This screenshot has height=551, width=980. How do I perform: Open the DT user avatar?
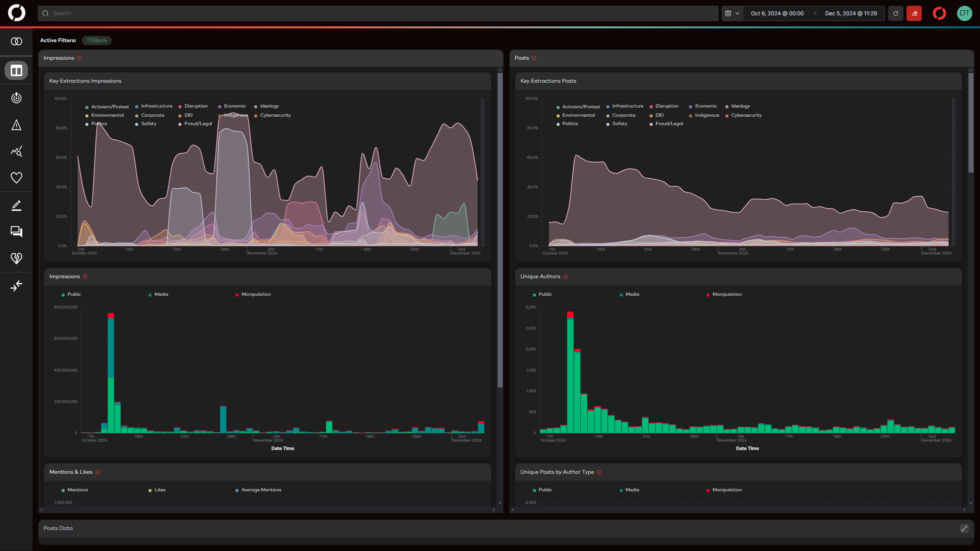965,13
